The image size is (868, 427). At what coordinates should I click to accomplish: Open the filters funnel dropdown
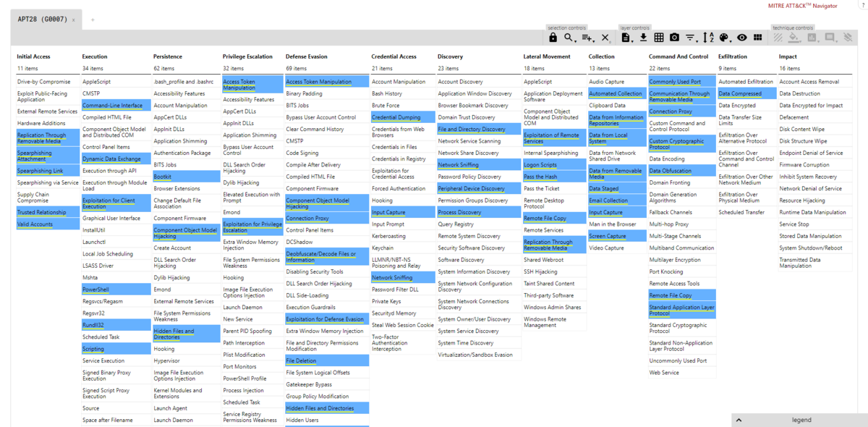(x=692, y=38)
